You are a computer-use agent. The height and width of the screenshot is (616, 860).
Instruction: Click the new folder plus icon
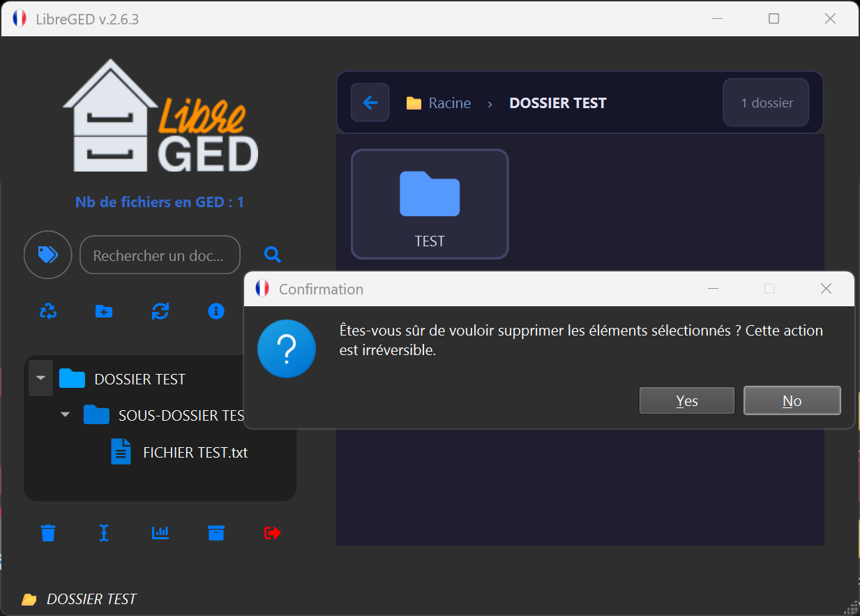coord(104,311)
